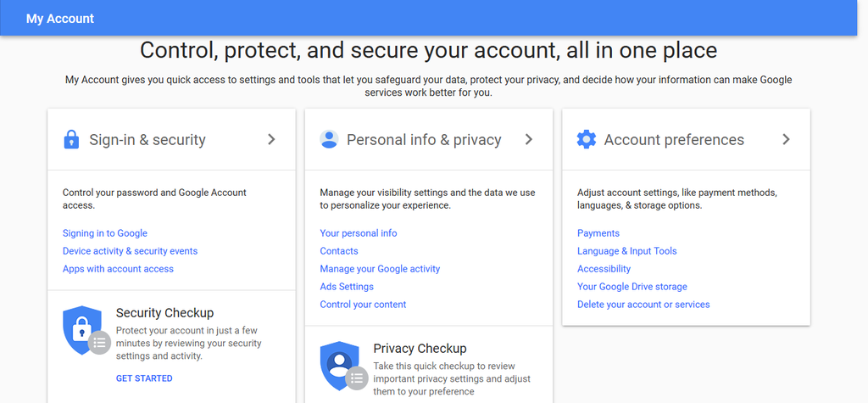The height and width of the screenshot is (403, 868).
Task: Open Device activity & security events
Action: point(130,251)
